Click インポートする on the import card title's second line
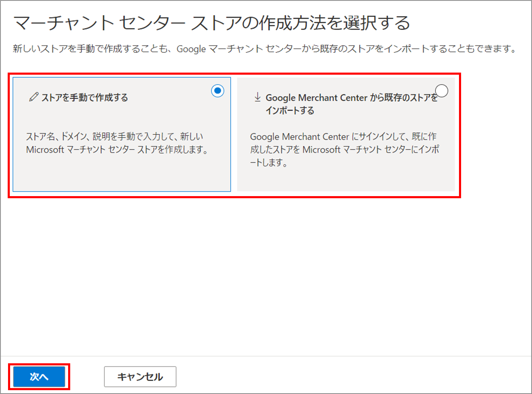Viewport: 532px width, 394px height. (x=290, y=111)
